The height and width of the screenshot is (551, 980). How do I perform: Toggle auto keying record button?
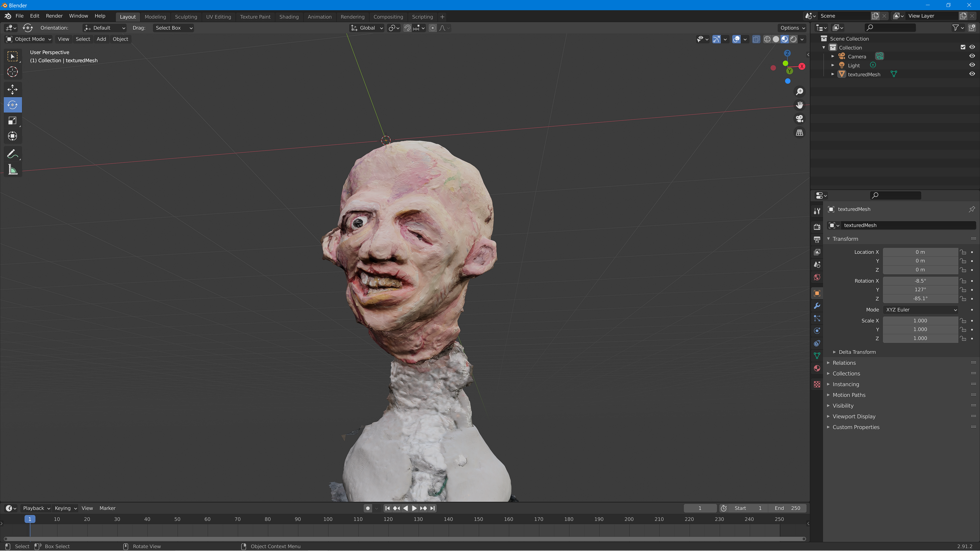click(367, 508)
